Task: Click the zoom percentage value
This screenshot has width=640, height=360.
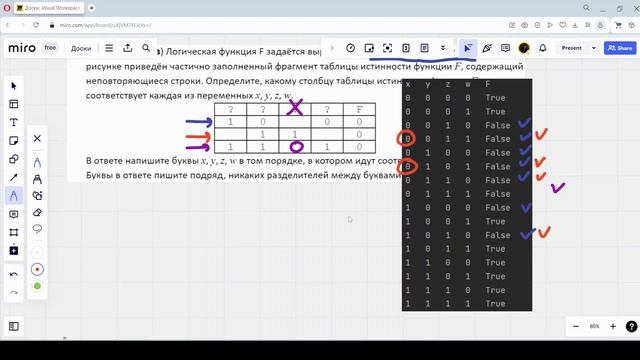Action: pos(594,327)
